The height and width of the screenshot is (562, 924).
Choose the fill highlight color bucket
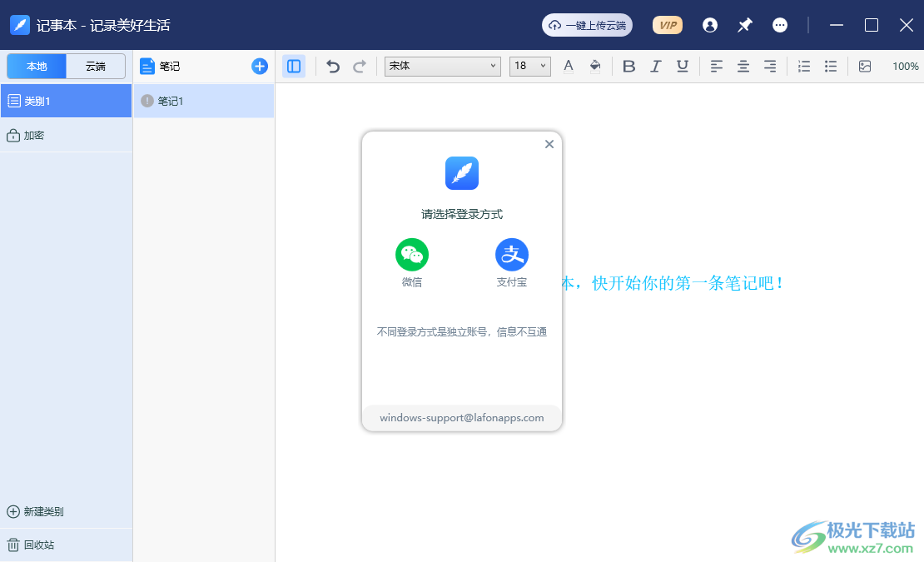595,66
